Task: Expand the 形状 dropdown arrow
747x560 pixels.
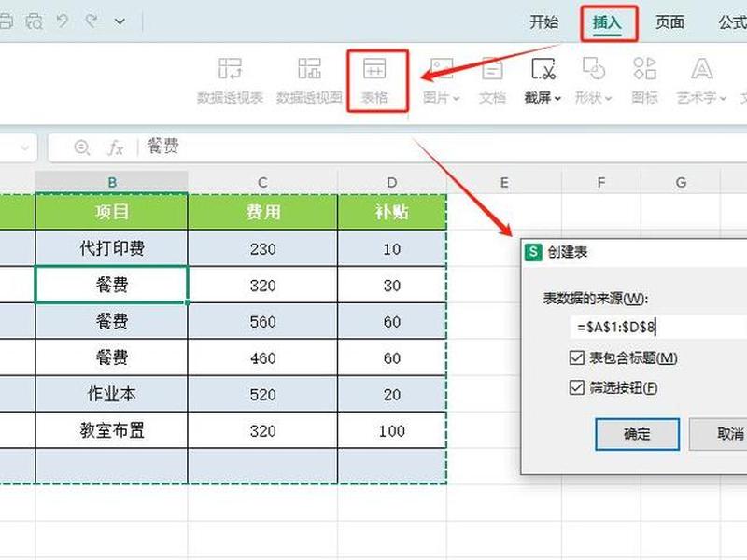Action: 608,98
